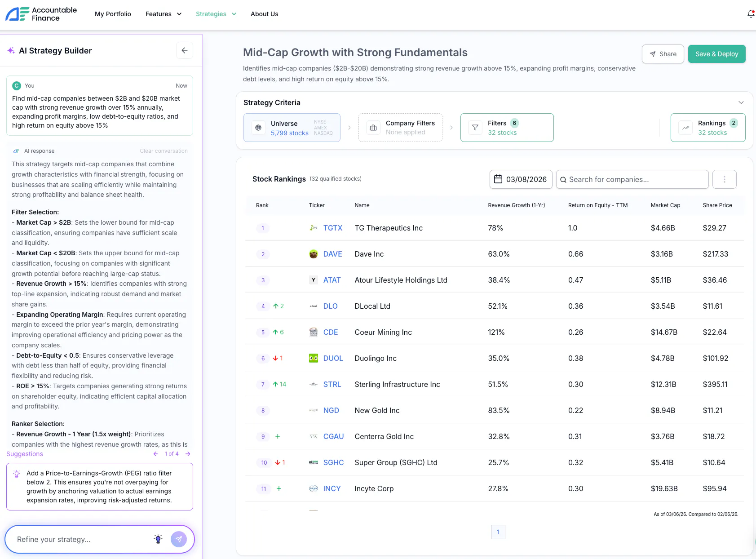The width and height of the screenshot is (756, 559).
Task: Clear conversation in AI response
Action: click(164, 151)
